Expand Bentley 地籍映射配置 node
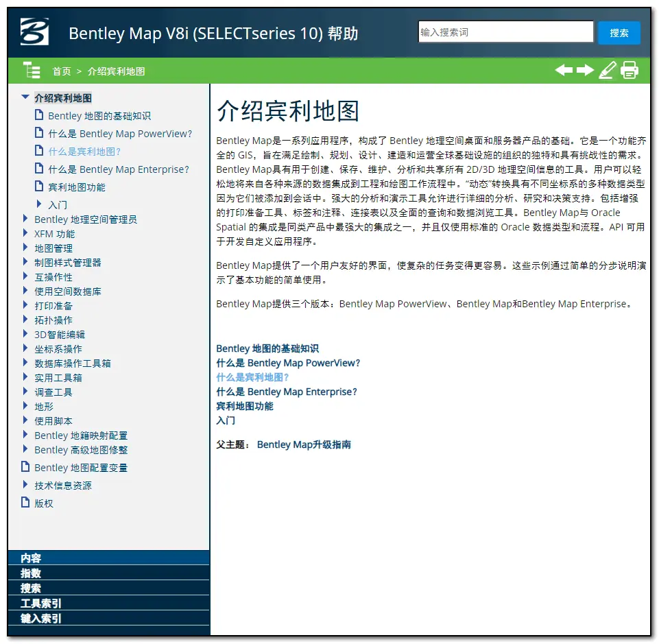The width and height of the screenshot is (659, 644). [25, 435]
